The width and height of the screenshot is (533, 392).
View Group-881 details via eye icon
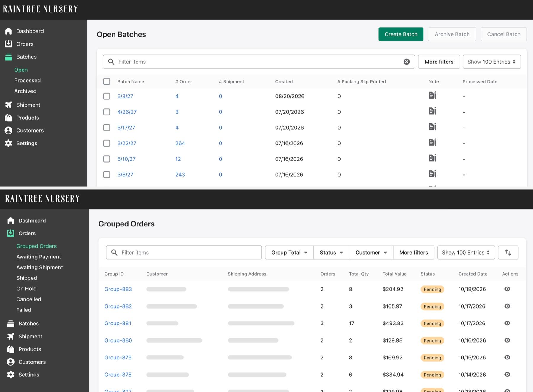[x=507, y=323]
